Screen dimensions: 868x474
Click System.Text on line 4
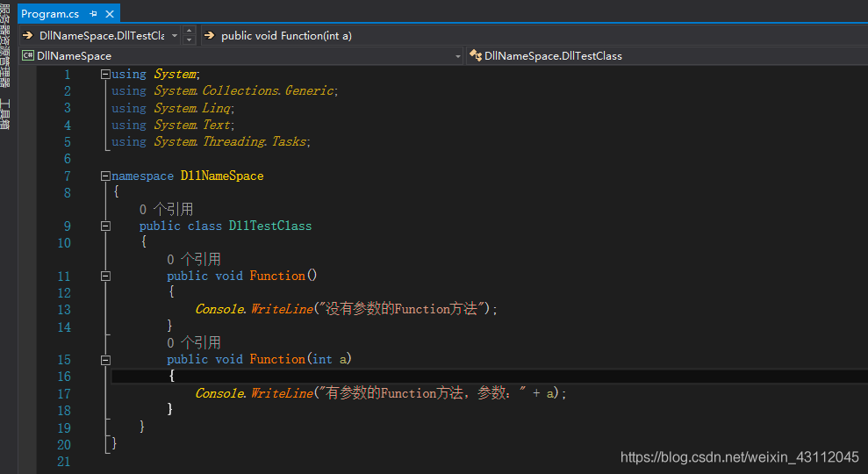click(x=192, y=126)
